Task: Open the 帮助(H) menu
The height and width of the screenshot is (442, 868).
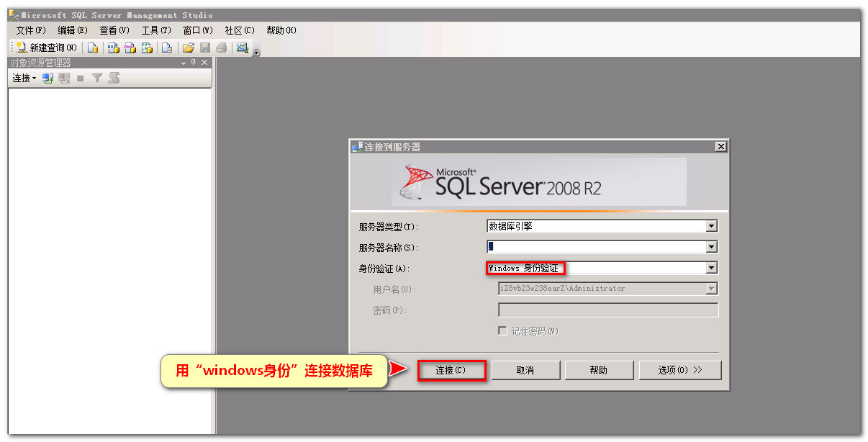Action: tap(281, 30)
